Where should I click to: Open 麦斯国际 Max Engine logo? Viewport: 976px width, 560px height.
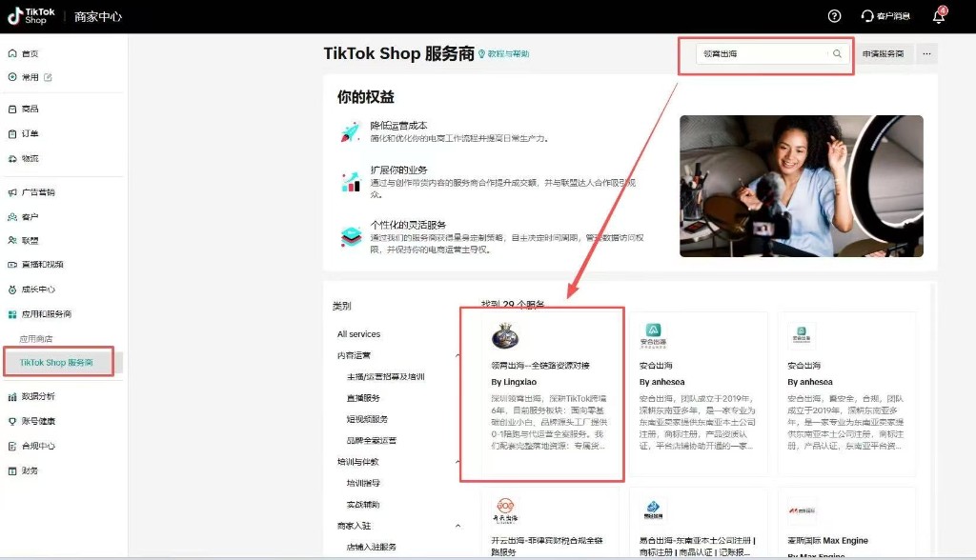tap(802, 510)
